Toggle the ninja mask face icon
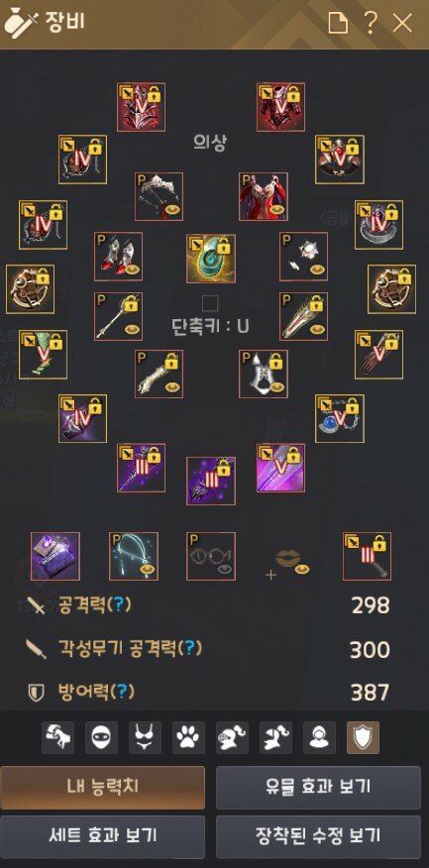The height and width of the screenshot is (868, 429). coord(101,737)
